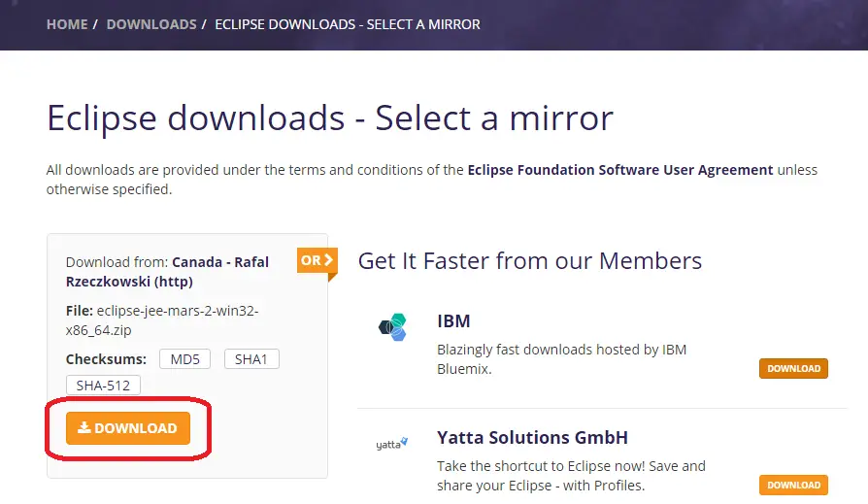
Task: Click Get It Faster from our Members heading
Action: click(530, 261)
